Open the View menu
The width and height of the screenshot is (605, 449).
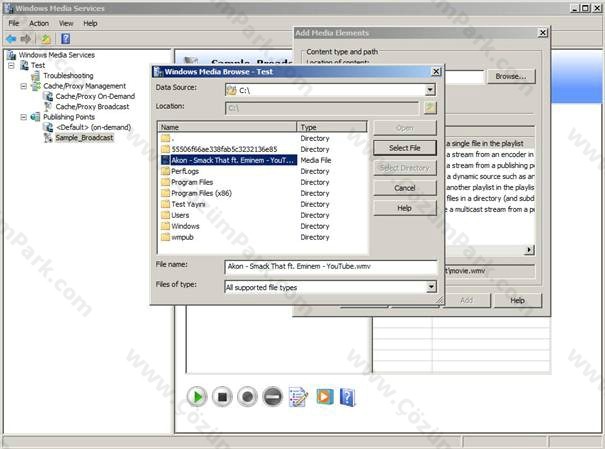(66, 24)
